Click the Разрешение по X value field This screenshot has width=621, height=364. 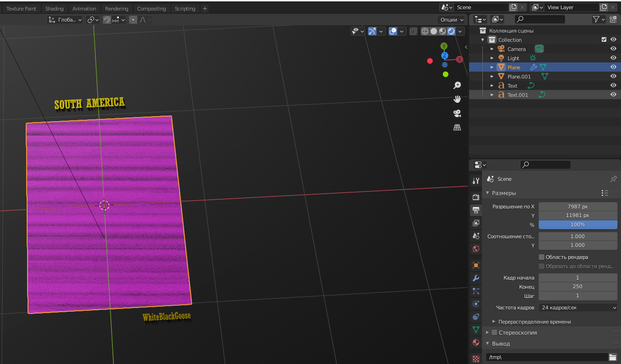coord(577,207)
